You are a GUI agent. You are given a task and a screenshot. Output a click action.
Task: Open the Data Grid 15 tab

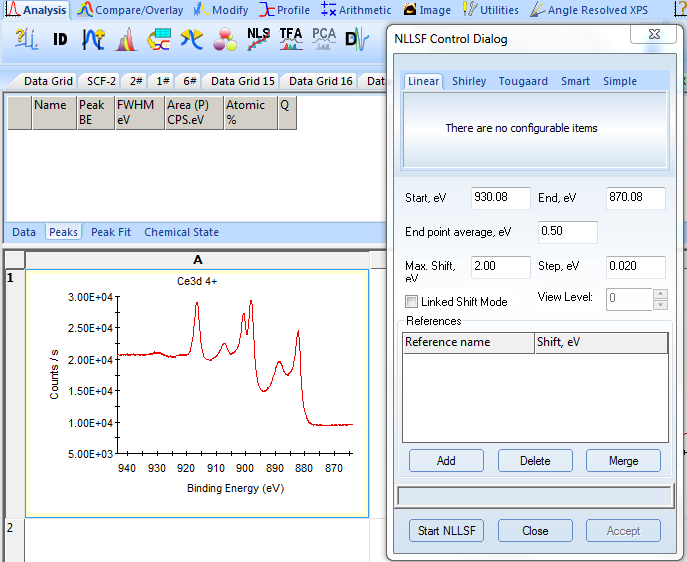[242, 81]
